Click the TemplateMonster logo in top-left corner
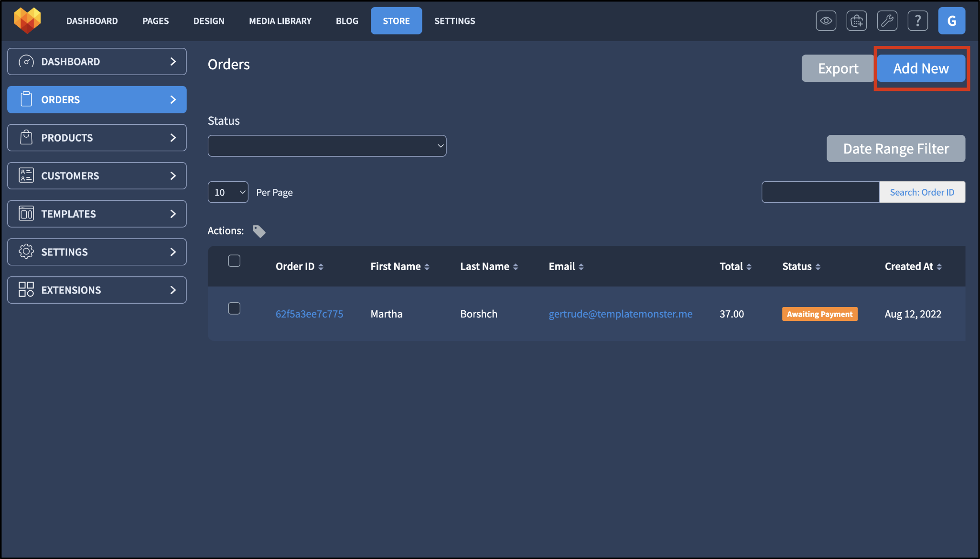 pyautogui.click(x=27, y=20)
